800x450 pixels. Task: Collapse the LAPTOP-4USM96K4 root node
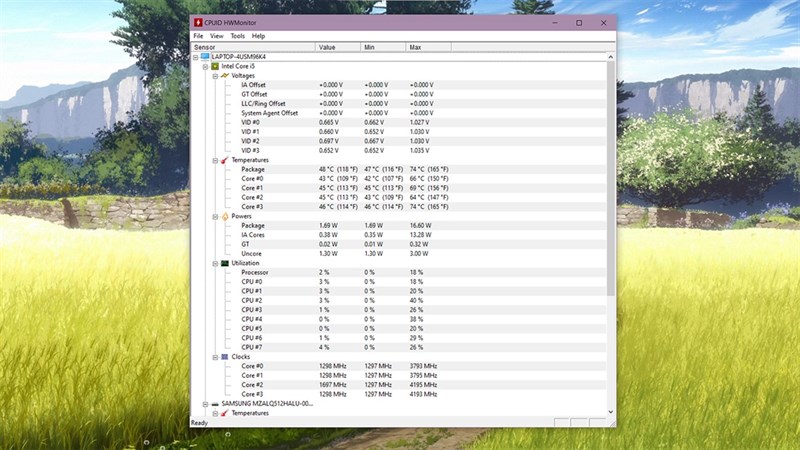tap(196, 57)
